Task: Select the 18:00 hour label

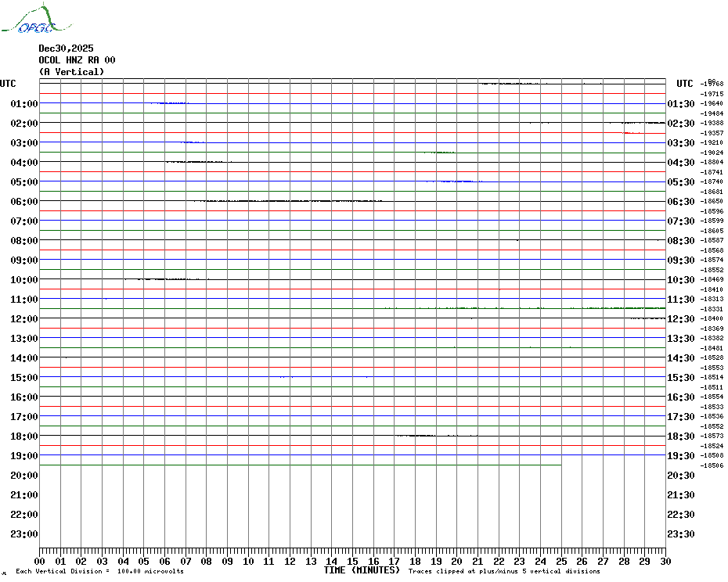Action: tap(24, 436)
